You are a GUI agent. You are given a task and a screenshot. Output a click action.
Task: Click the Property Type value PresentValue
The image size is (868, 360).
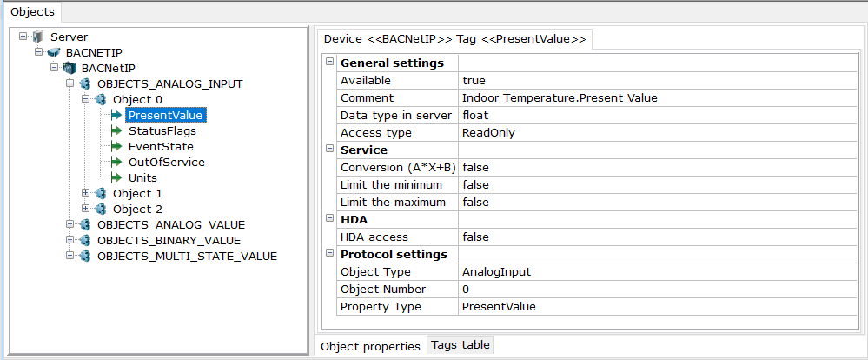tap(659, 306)
